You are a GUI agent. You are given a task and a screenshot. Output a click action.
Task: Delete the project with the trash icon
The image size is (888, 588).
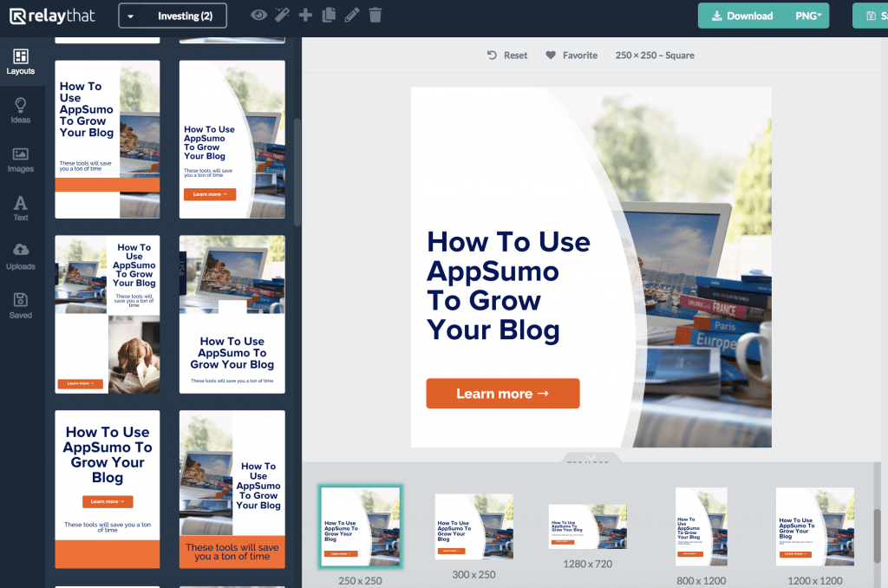click(x=375, y=15)
